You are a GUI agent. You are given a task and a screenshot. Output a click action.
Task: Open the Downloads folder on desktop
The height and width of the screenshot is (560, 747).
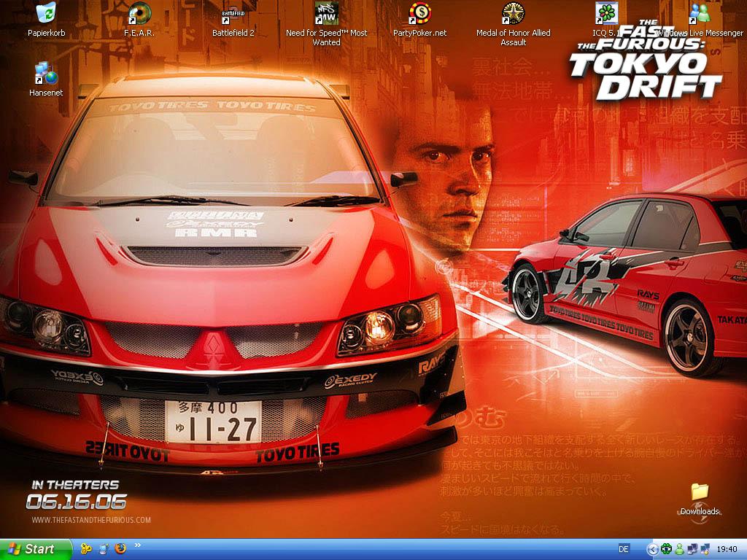tap(700, 492)
